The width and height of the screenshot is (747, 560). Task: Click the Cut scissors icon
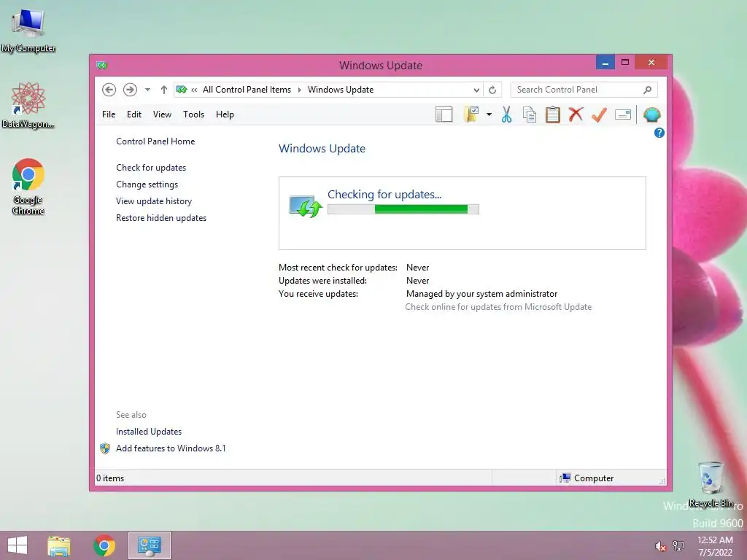(x=506, y=114)
